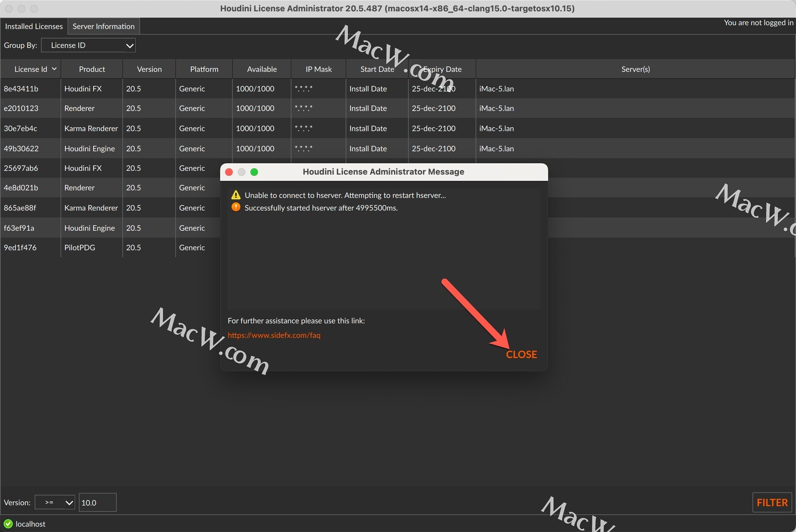
Task: Open the version comparison operator dropdown
Action: tap(55, 503)
